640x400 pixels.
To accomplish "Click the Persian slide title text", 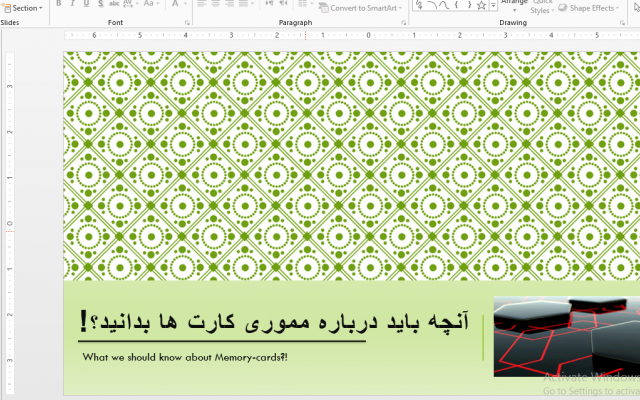I will 274,322.
